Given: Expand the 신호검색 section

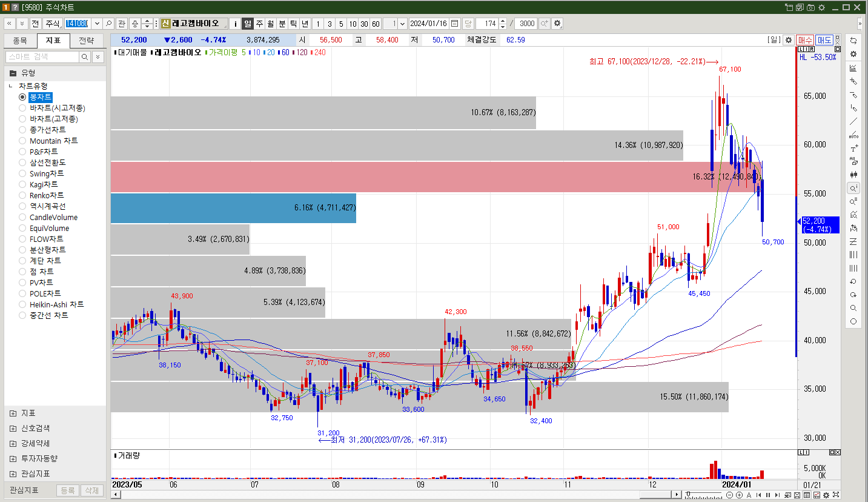Looking at the screenshot, I should point(13,428).
